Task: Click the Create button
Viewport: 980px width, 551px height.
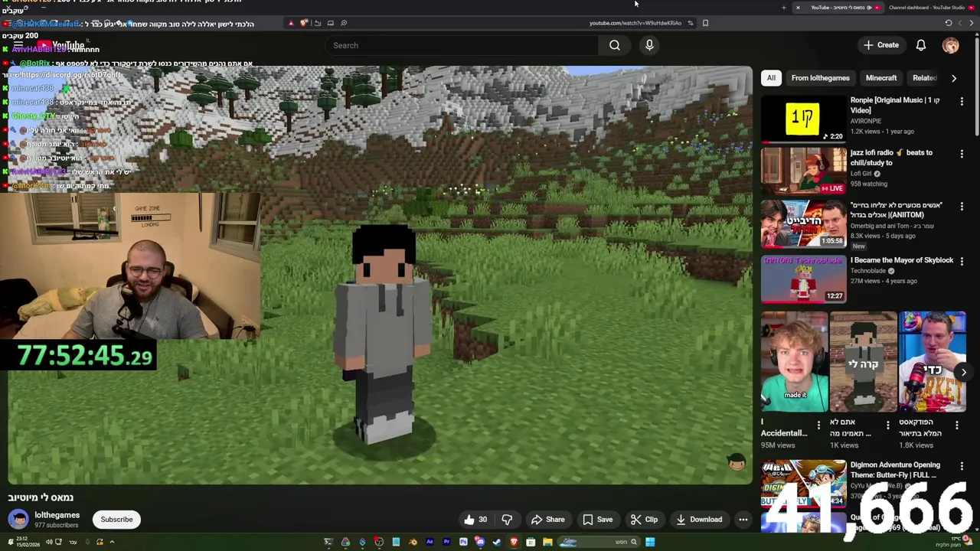Action: tap(880, 45)
